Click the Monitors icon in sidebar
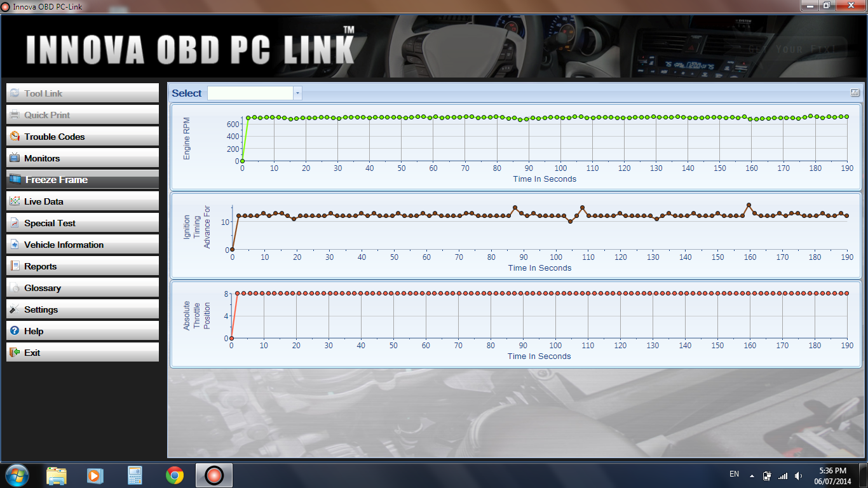 click(x=15, y=158)
